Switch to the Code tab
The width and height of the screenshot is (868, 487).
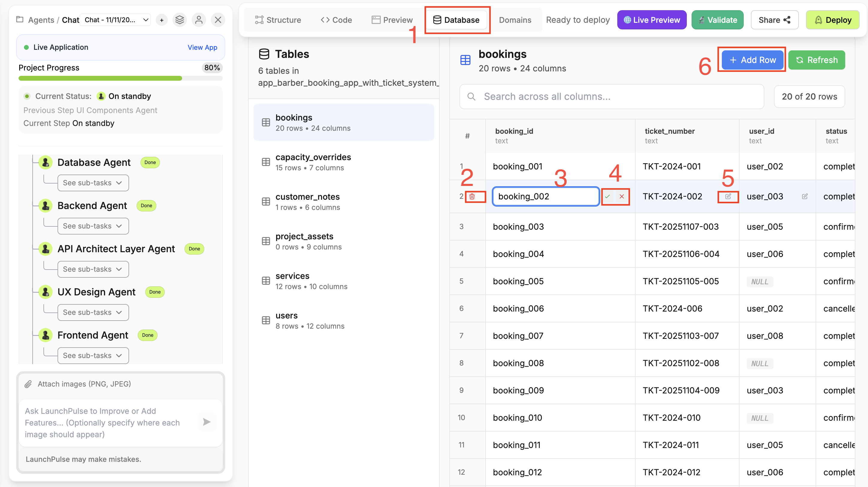(336, 19)
